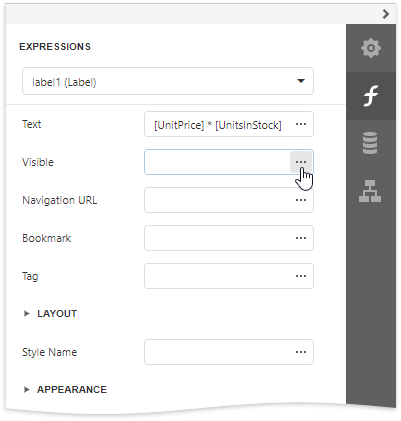This screenshot has width=401, height=421.
Task: Expand the LAYOUT section
Action: click(50, 314)
